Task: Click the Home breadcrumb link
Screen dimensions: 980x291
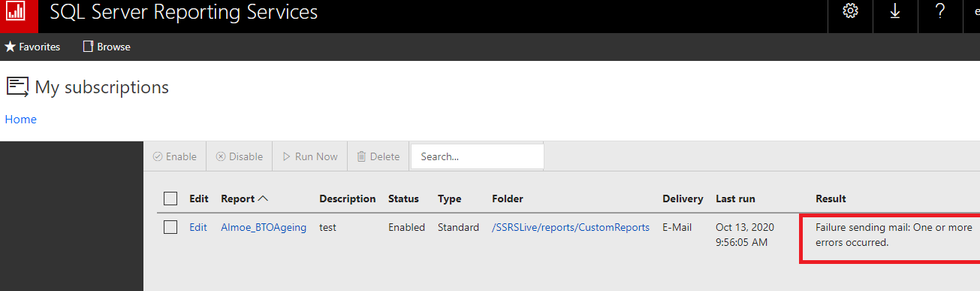Action: tap(20, 119)
